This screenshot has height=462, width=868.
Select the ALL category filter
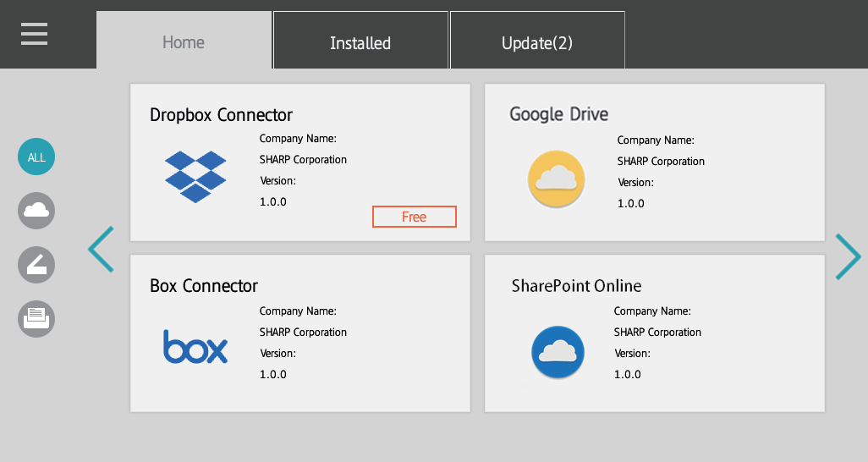(x=36, y=157)
